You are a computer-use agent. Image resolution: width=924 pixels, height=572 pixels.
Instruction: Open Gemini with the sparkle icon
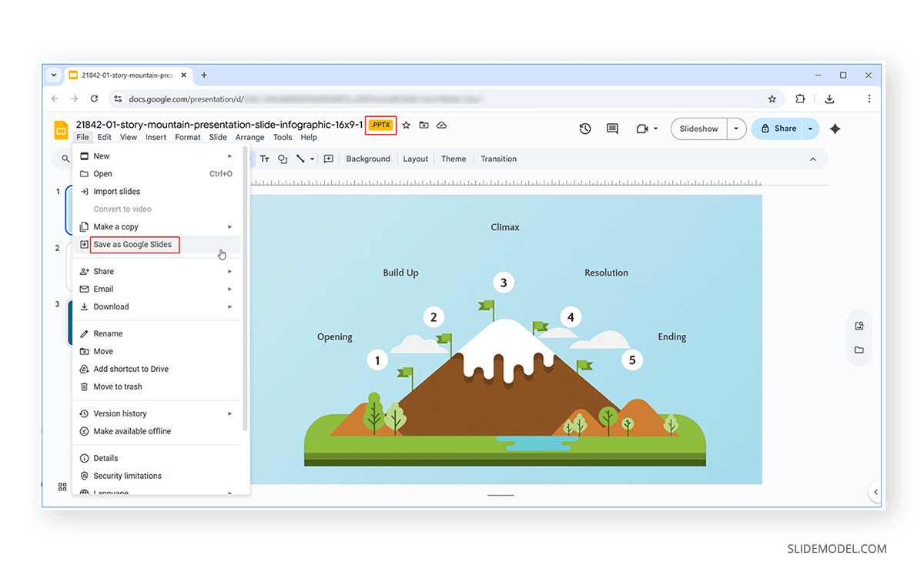click(x=835, y=129)
